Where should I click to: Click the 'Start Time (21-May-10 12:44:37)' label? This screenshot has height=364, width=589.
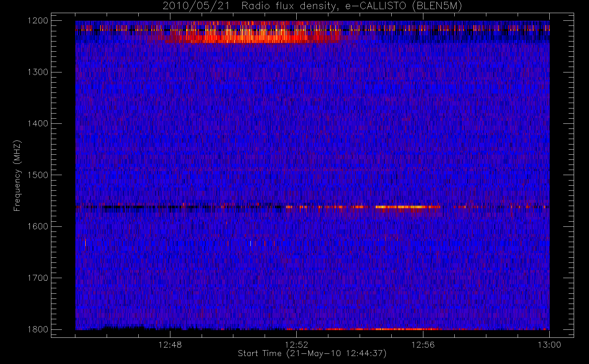coord(312,353)
